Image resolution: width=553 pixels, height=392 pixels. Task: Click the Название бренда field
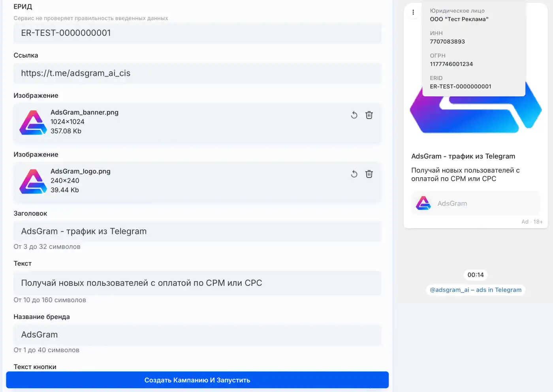pyautogui.click(x=197, y=335)
